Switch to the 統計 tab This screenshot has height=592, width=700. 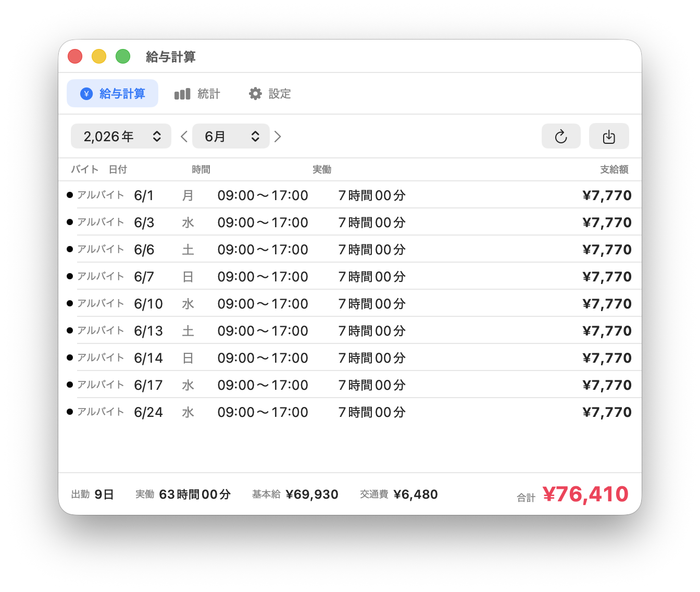click(197, 94)
